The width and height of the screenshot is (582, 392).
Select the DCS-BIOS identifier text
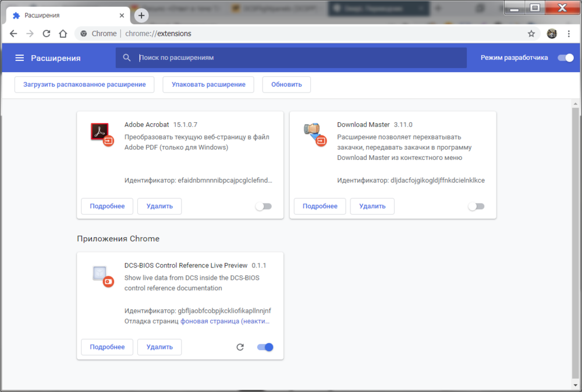[197, 311]
